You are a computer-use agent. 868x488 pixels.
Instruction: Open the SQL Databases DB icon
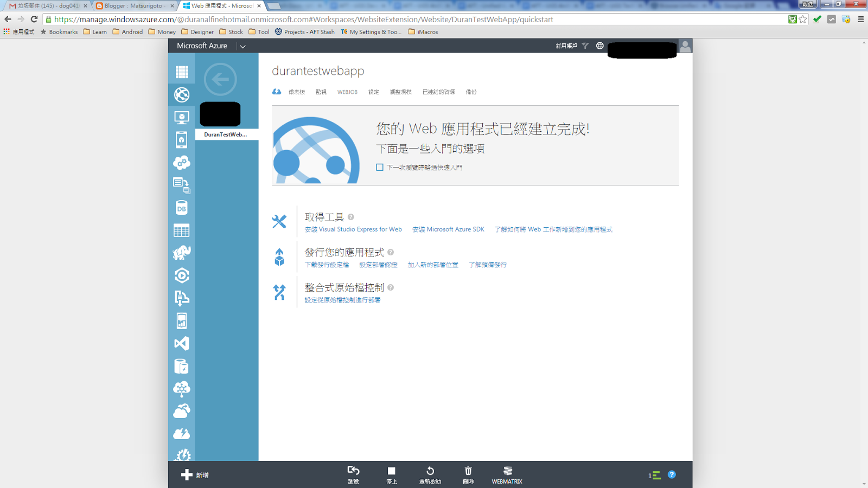click(x=182, y=208)
